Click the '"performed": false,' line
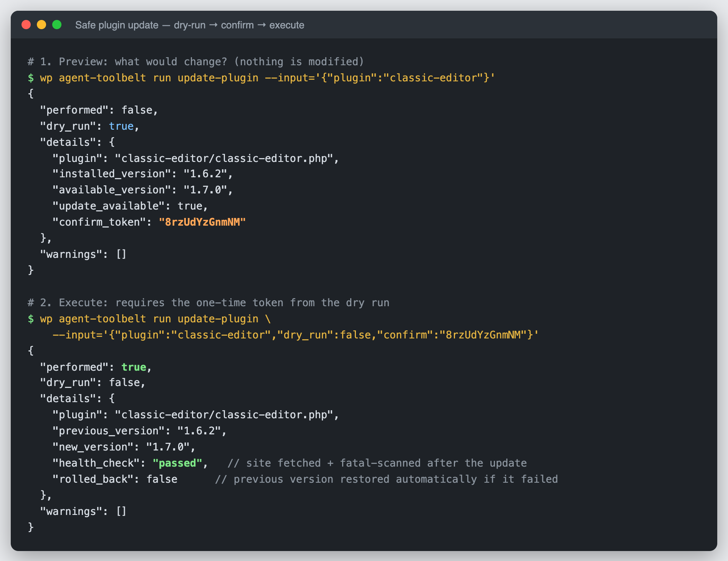 [99, 110]
